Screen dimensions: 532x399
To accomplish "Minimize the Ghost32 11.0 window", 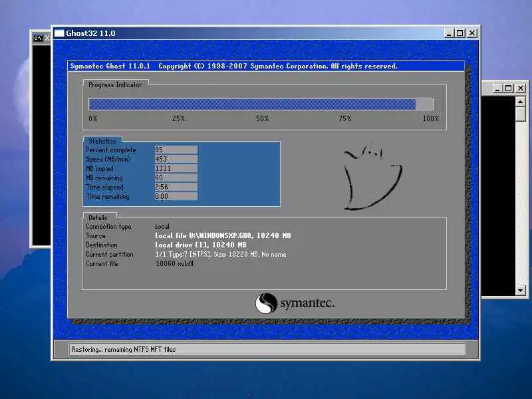I will pyautogui.click(x=449, y=33).
